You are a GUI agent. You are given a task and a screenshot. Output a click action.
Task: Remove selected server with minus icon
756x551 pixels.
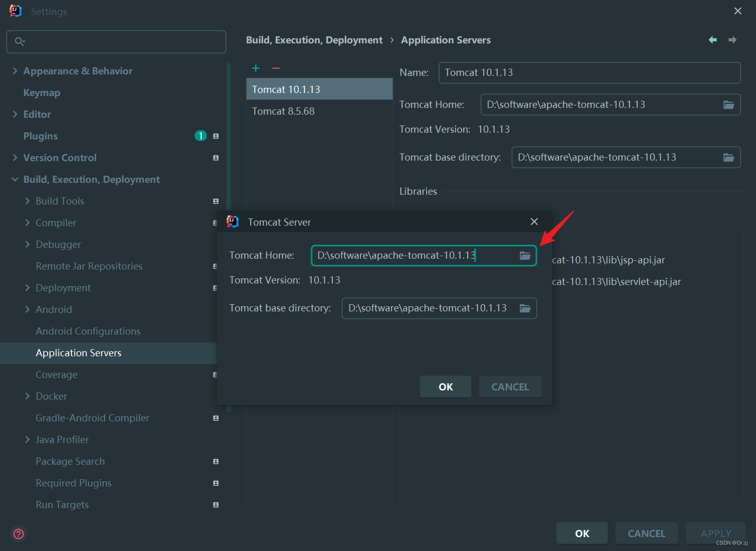click(276, 68)
